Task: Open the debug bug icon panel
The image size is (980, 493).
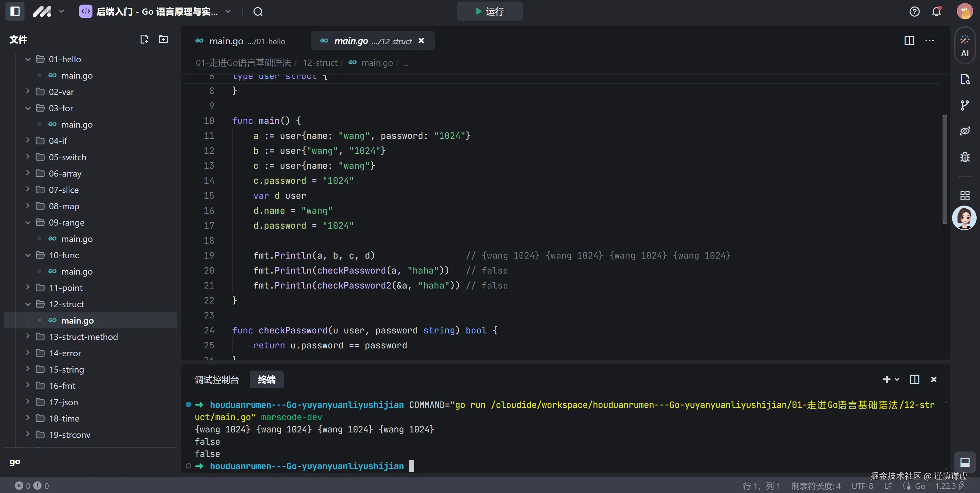Action: 964,157
